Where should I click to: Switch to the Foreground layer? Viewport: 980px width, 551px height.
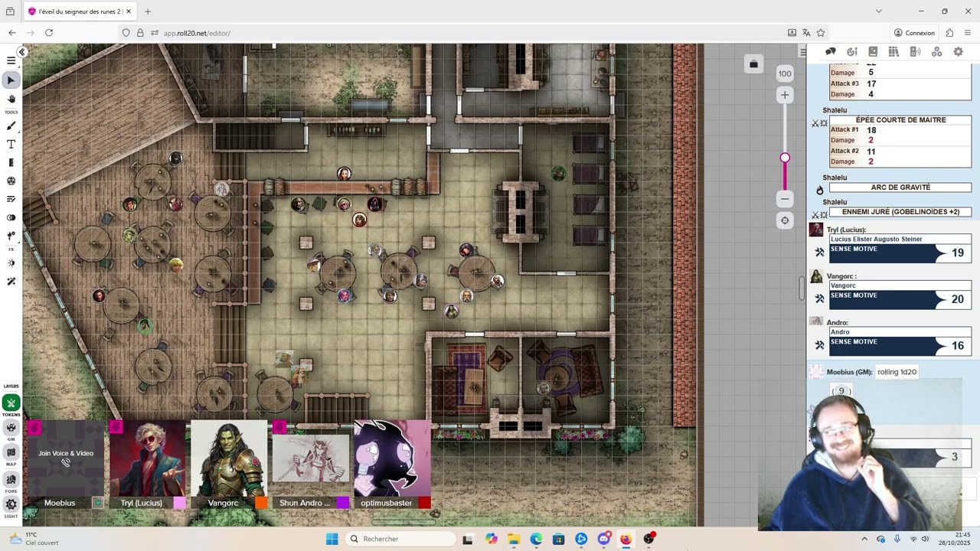(x=11, y=479)
